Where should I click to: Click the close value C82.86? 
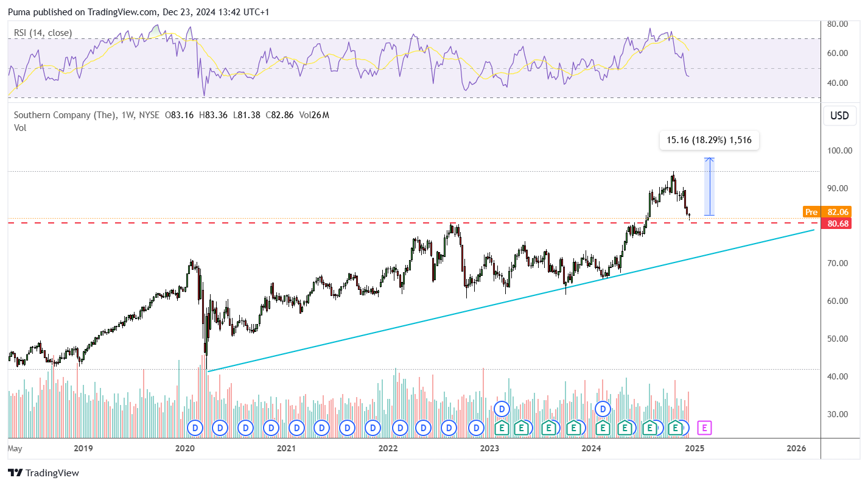(x=281, y=114)
